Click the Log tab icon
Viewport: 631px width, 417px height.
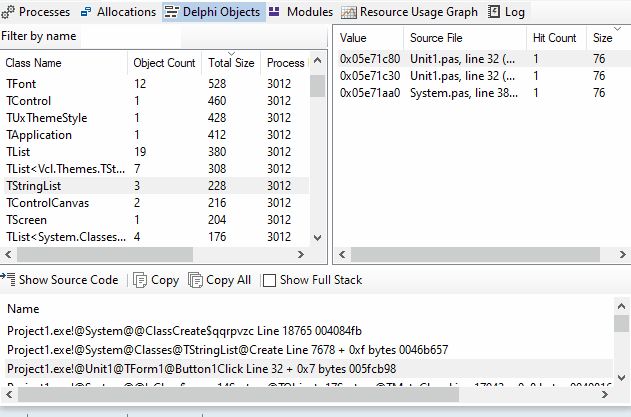point(494,12)
